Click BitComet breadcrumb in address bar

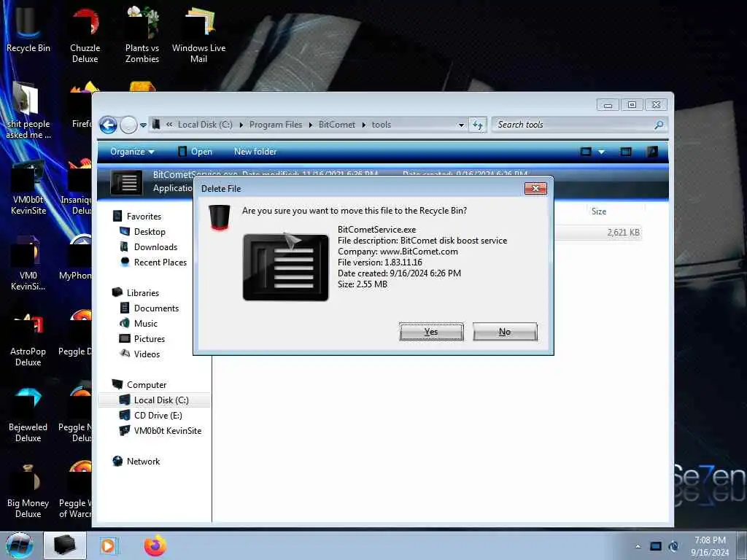(x=337, y=125)
